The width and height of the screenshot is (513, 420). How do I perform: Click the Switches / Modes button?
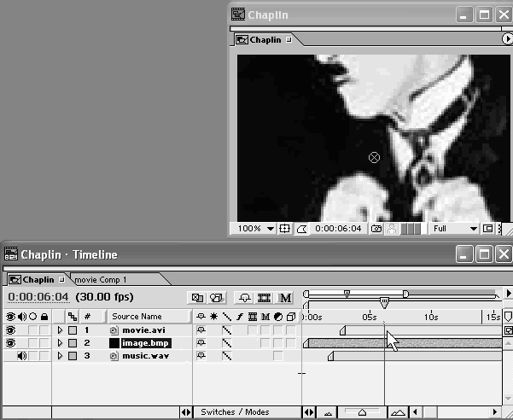235,412
